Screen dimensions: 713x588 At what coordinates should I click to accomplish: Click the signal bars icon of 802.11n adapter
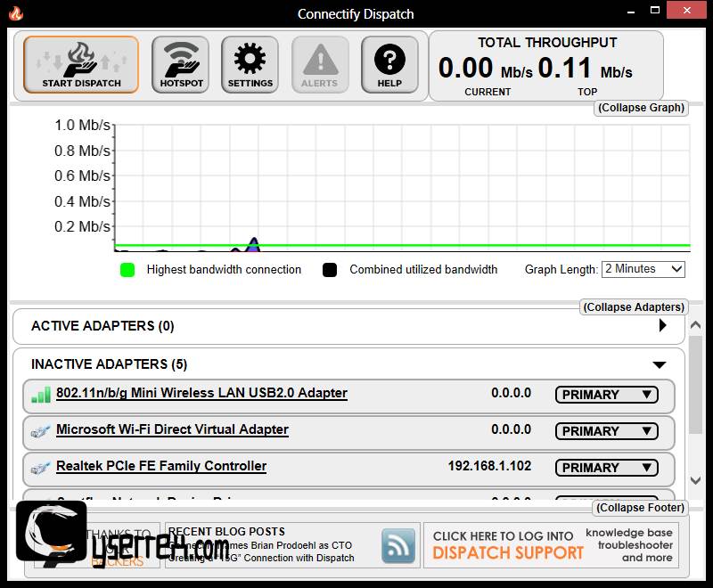pos(41,395)
